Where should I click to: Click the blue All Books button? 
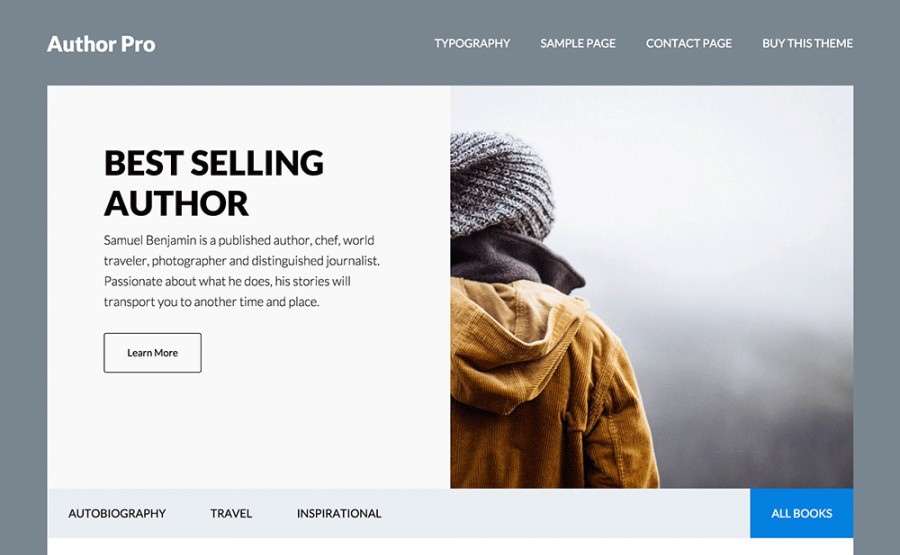[801, 513]
